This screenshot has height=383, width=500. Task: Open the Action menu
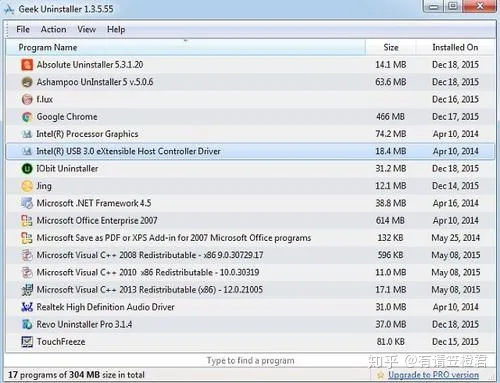coord(53,29)
